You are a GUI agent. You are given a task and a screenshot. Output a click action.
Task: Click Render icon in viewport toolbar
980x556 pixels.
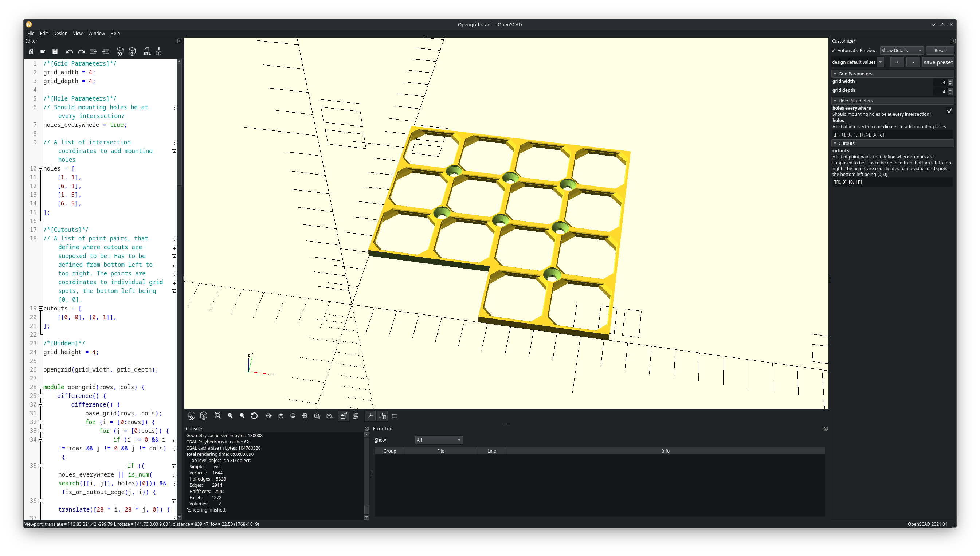pos(204,416)
